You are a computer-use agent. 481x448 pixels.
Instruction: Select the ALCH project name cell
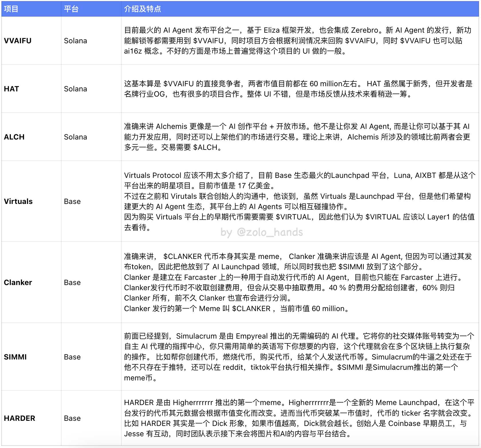point(14,137)
